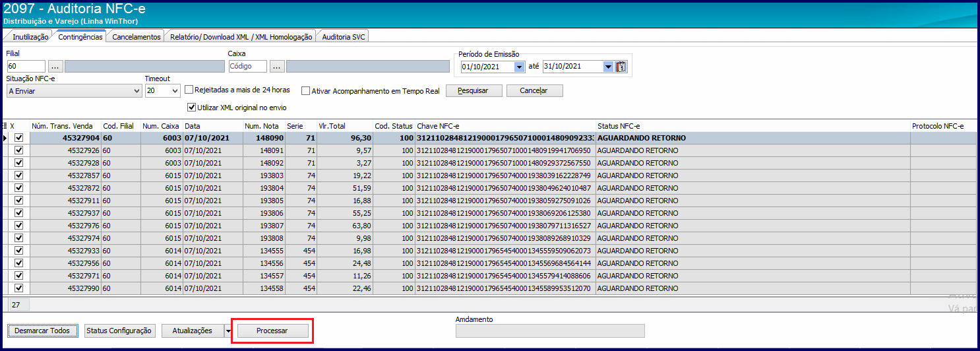Sort by 'Num. Caixa' column header
980x351 pixels.
click(162, 125)
